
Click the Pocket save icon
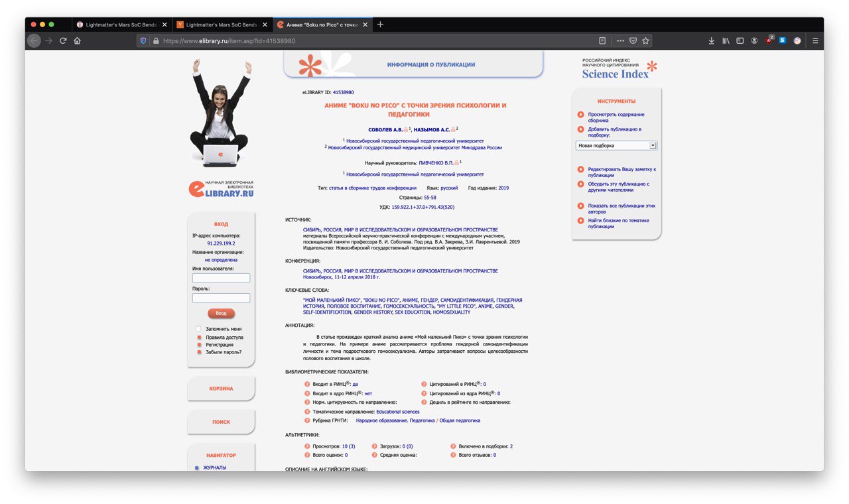(x=633, y=40)
